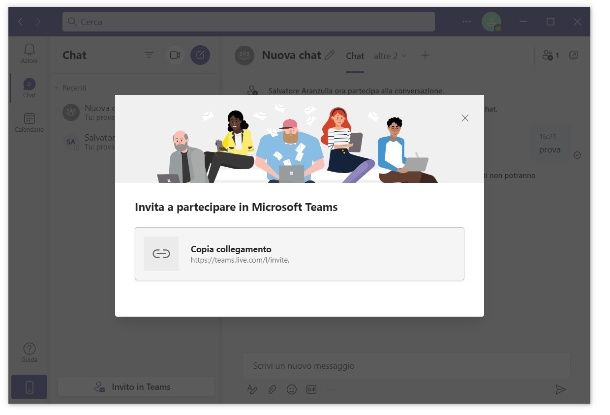Screen dimensions: 610x415
Task: Pop out the chat window icon
Action: (573, 55)
